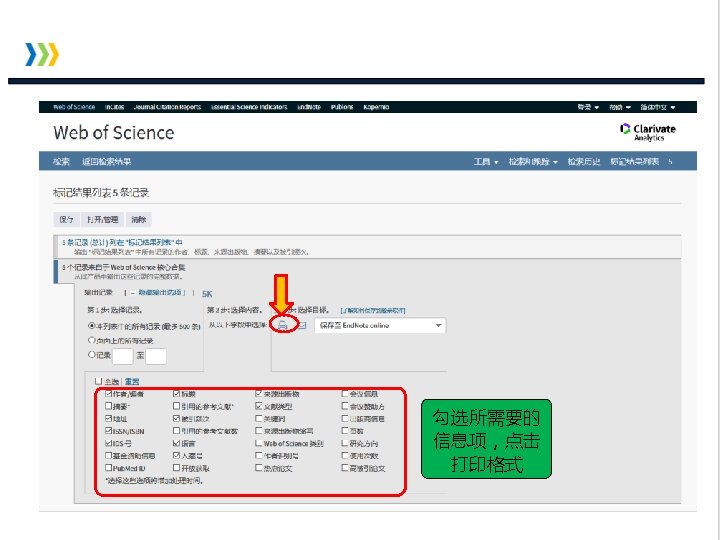Toggle the PubMed ID checkbox
This screenshot has height=540, width=720.
point(108,468)
